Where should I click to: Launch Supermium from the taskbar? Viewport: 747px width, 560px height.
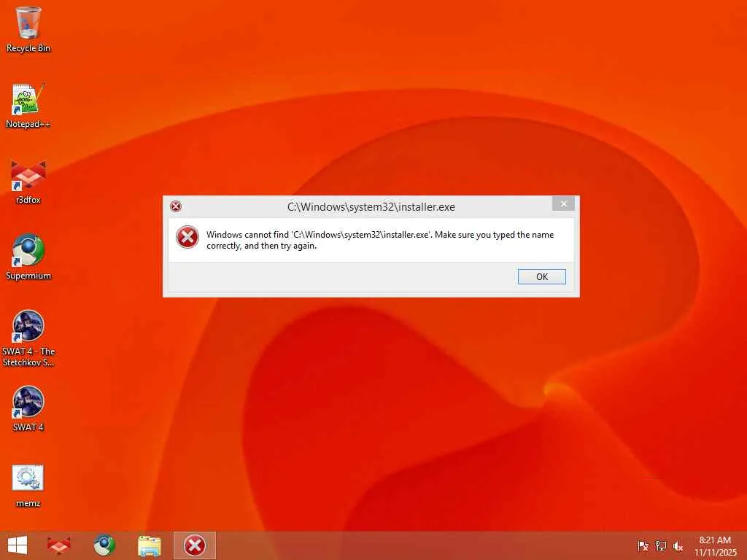(x=104, y=545)
